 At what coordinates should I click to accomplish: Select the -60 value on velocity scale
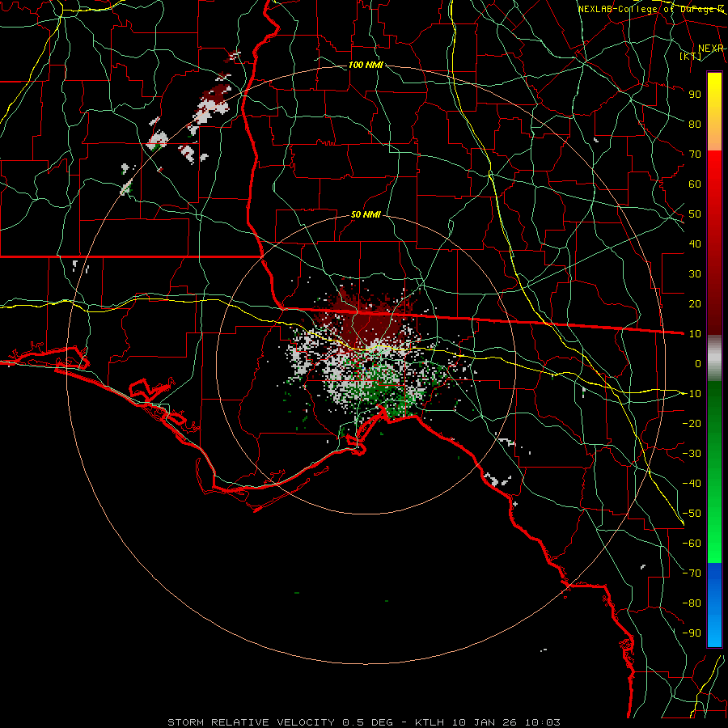(x=692, y=544)
